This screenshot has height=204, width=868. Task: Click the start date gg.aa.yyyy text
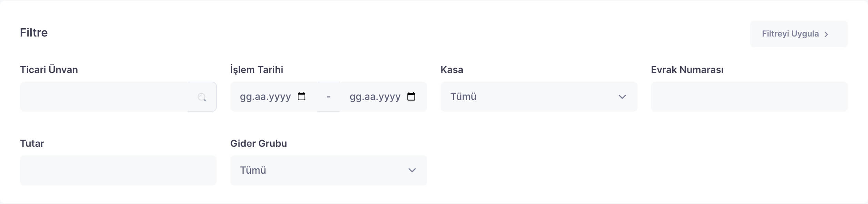tap(265, 97)
